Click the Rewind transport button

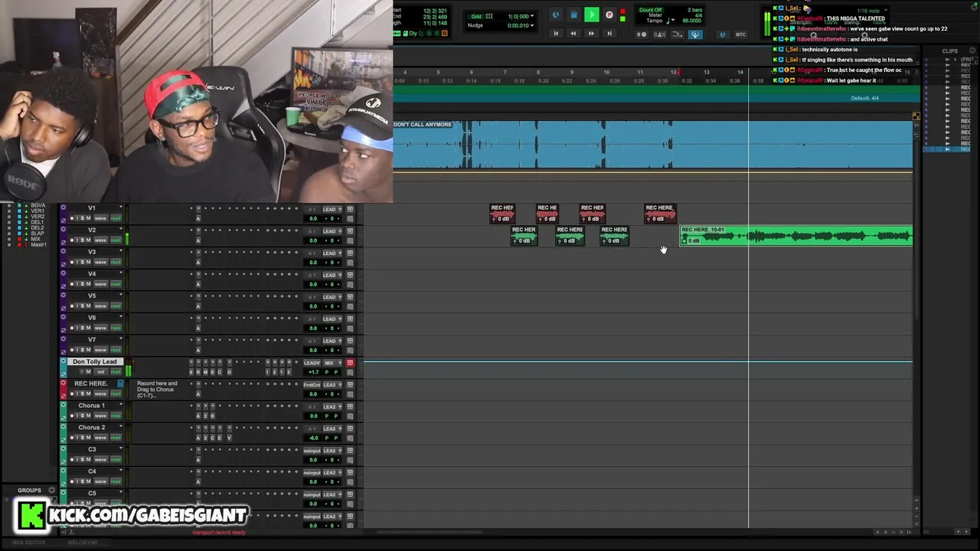[x=573, y=34]
